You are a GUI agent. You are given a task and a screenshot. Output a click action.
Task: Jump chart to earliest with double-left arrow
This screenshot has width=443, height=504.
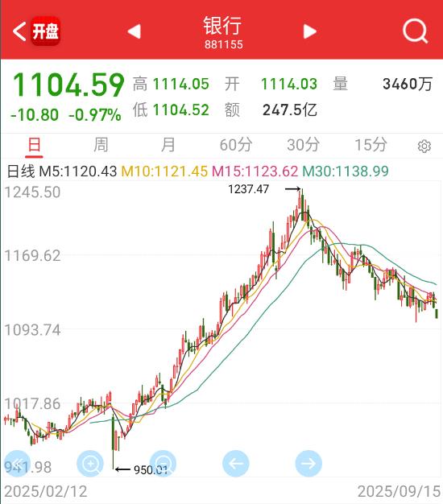click(x=18, y=463)
